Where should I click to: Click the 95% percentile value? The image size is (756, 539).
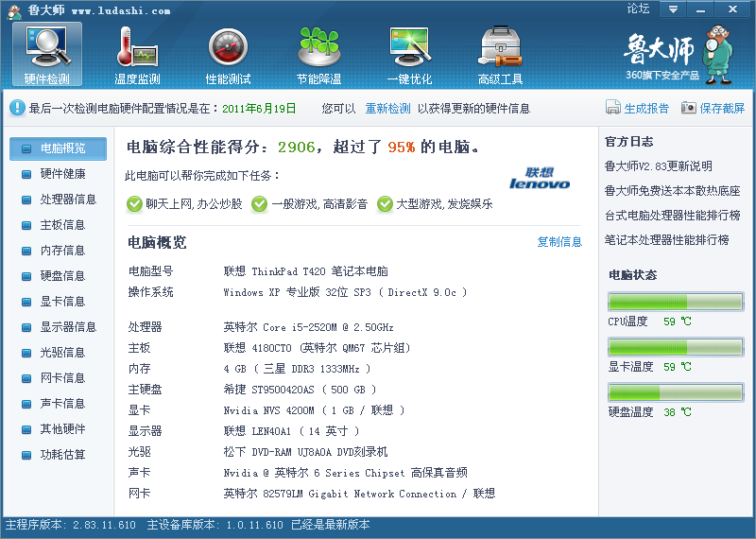pos(401,148)
